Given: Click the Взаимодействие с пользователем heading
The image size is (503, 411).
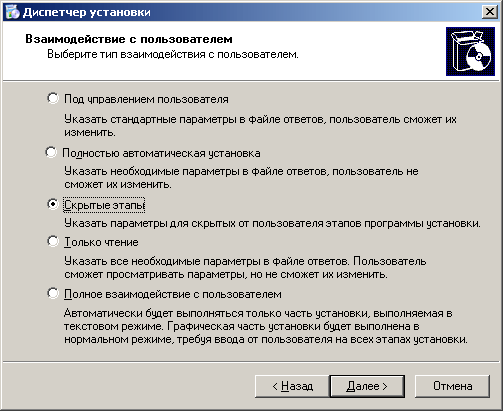Looking at the screenshot, I should (129, 39).
